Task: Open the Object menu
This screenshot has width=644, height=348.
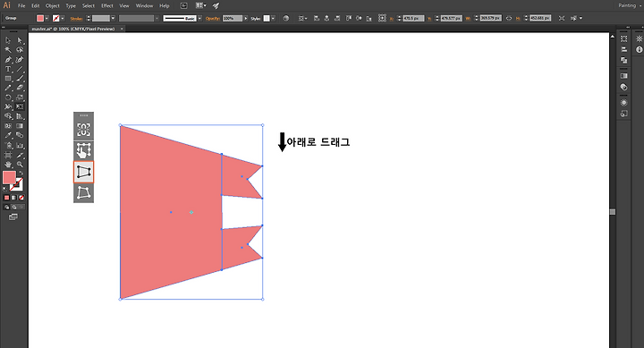Action: tap(53, 5)
